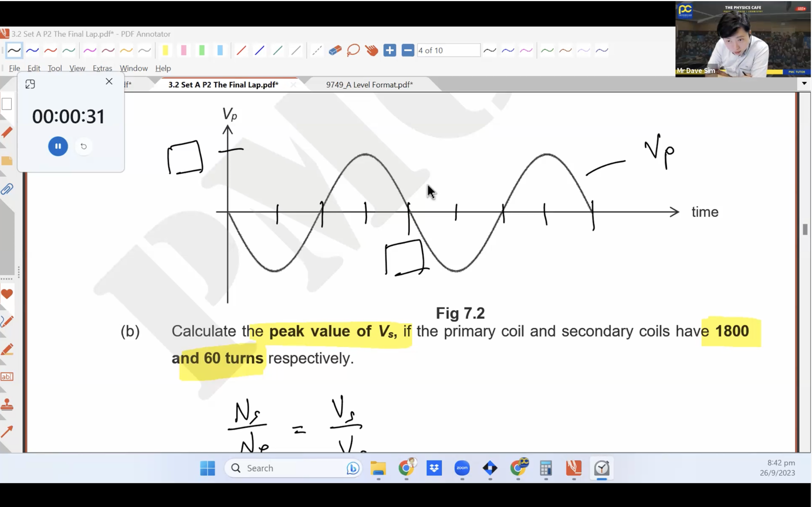
Task: Select the black pen in toolbar
Action: [14, 50]
